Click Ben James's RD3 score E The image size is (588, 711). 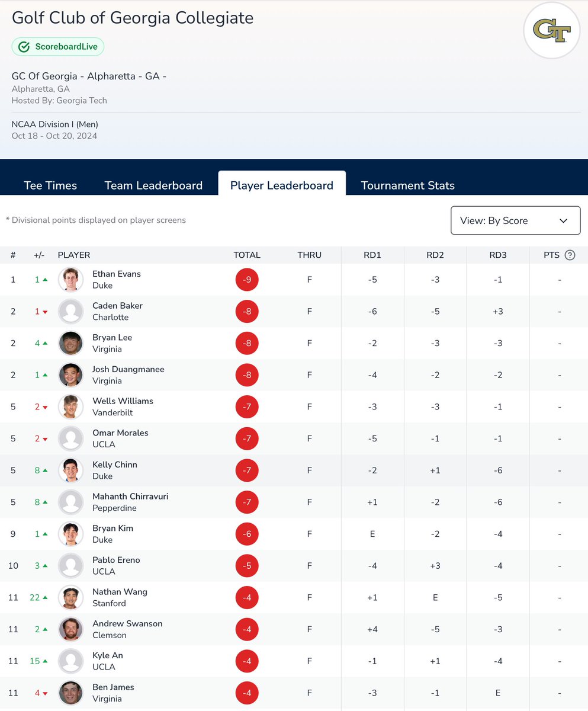click(498, 693)
